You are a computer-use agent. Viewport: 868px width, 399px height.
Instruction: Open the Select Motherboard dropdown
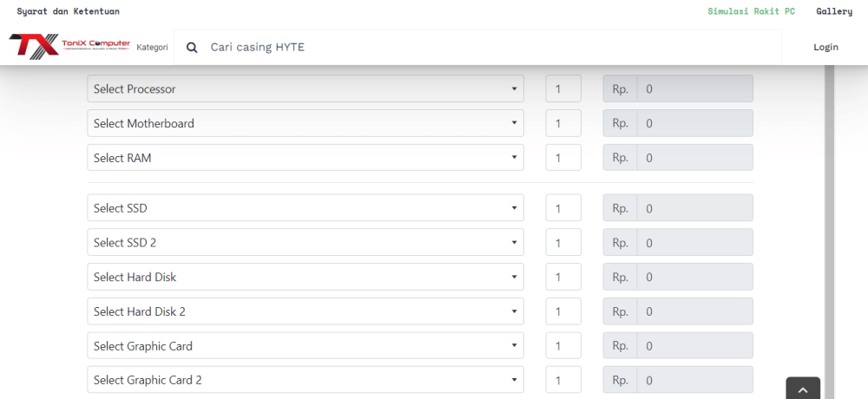pos(306,123)
